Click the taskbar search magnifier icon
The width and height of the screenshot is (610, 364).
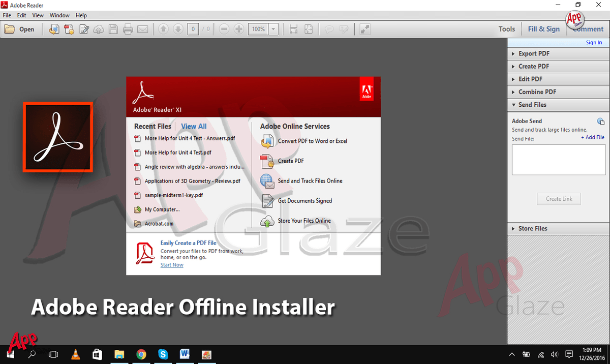[x=32, y=354]
